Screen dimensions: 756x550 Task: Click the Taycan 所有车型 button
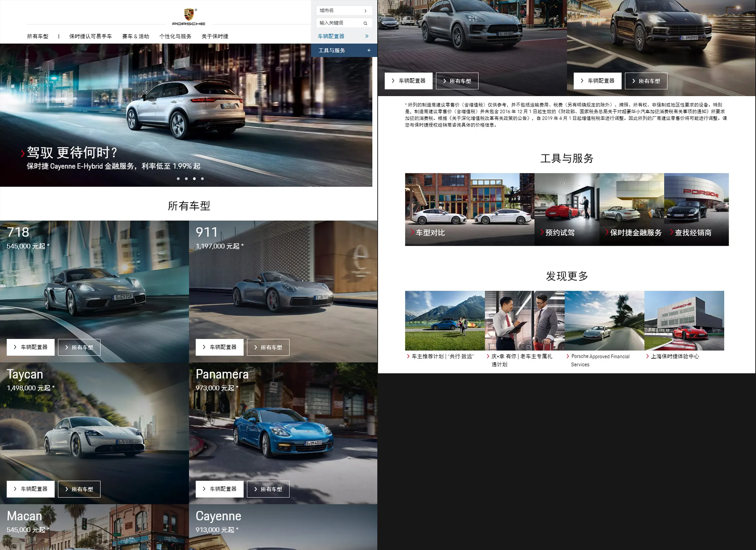click(79, 489)
